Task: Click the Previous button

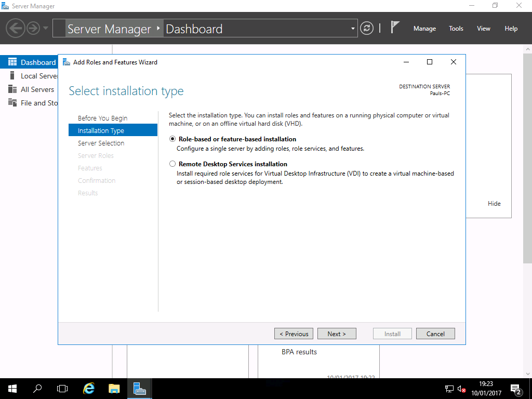Action: [294, 334]
